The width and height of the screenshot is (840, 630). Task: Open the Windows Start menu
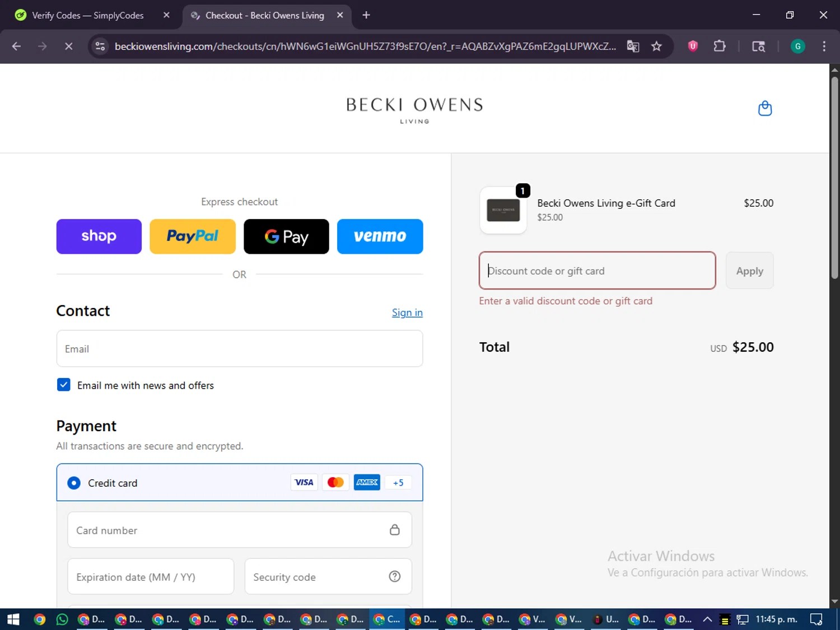point(13,619)
